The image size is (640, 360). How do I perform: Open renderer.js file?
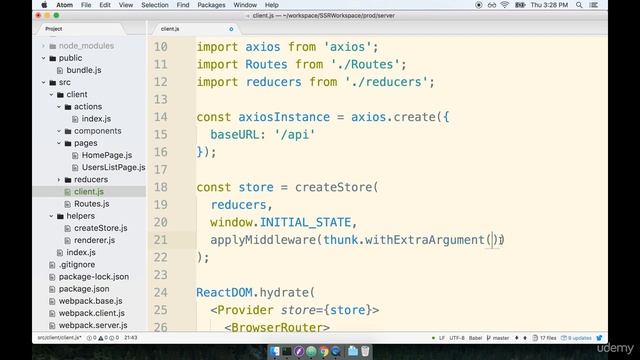coord(94,240)
